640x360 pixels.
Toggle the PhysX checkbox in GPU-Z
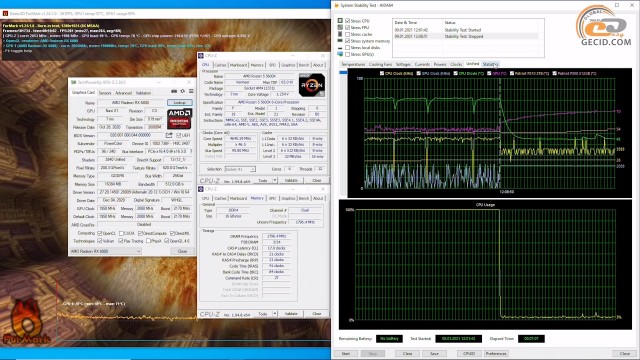148,241
